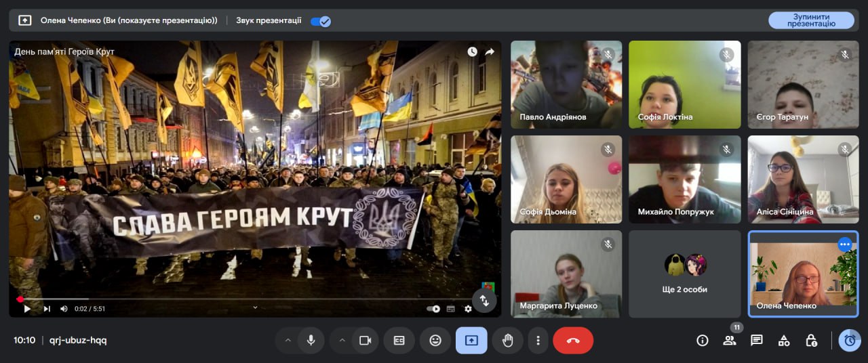868x363 pixels.
Task: Open the activities shapes icon
Action: [784, 340]
